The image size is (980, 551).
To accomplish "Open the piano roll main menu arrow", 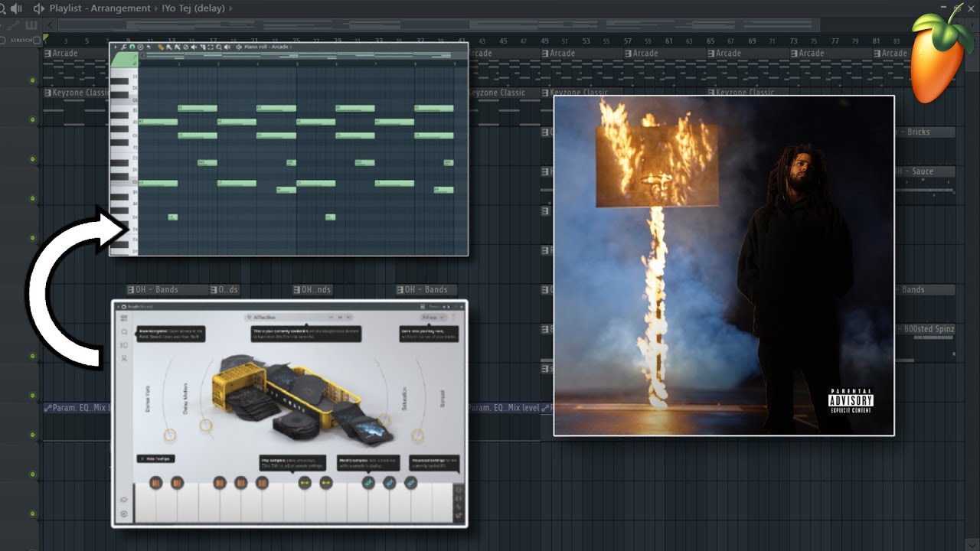I will click(116, 47).
